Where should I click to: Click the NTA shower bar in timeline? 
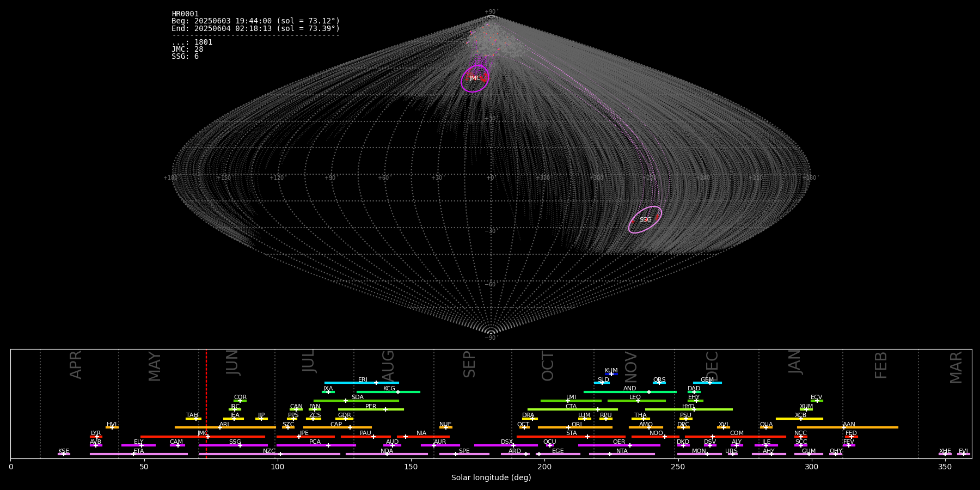tap(622, 454)
